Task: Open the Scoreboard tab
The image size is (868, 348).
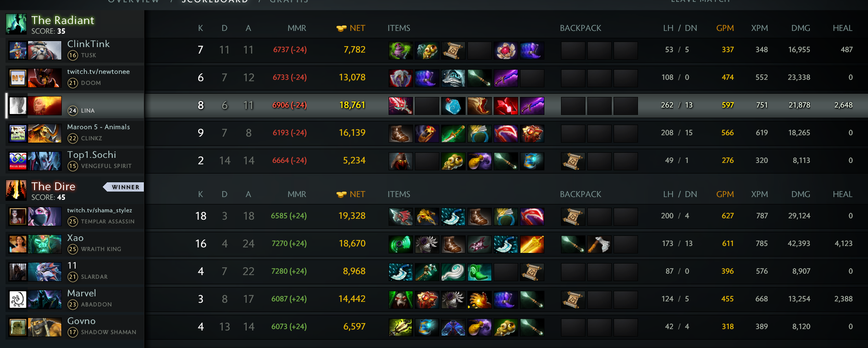Action: 215,1
